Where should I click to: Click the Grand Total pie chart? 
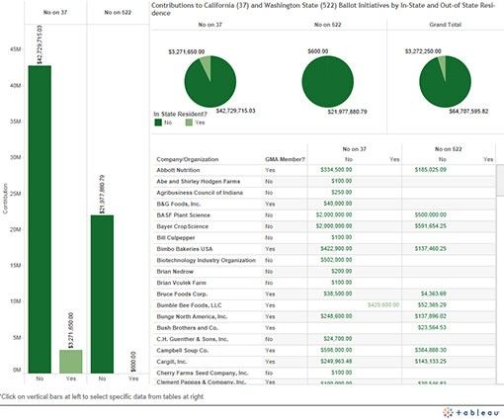[x=445, y=82]
